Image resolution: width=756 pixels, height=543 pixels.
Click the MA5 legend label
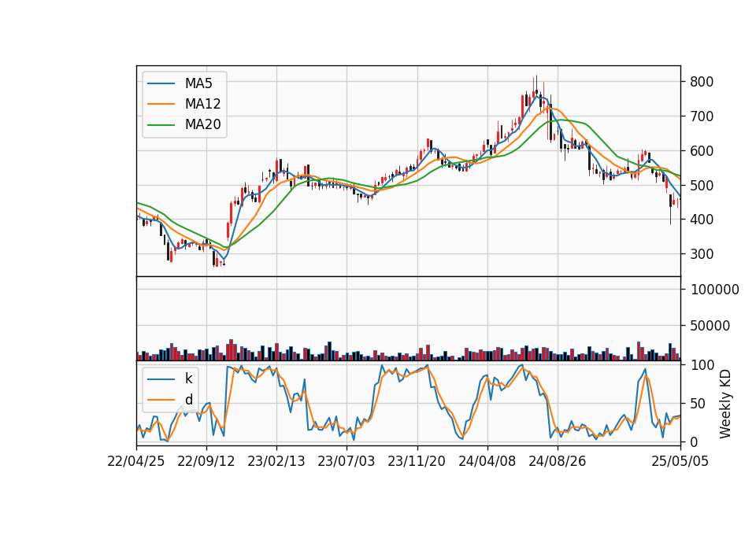[x=198, y=83]
